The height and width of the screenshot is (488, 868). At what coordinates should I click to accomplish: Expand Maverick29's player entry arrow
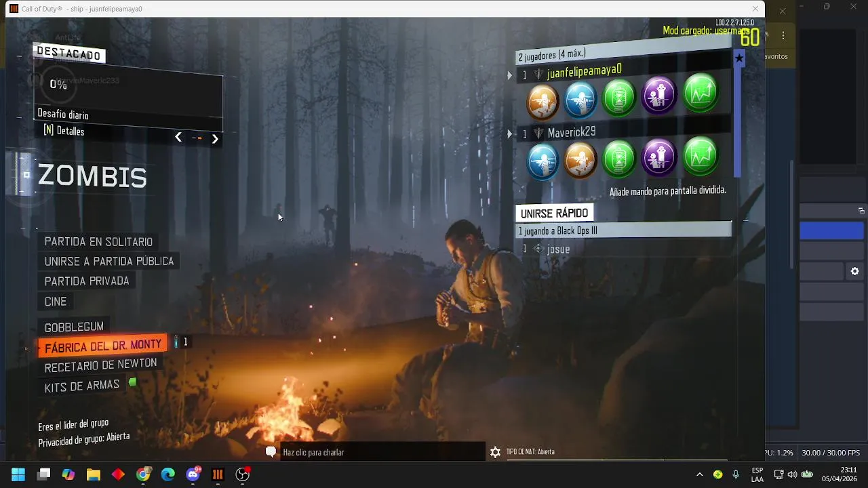(x=510, y=134)
